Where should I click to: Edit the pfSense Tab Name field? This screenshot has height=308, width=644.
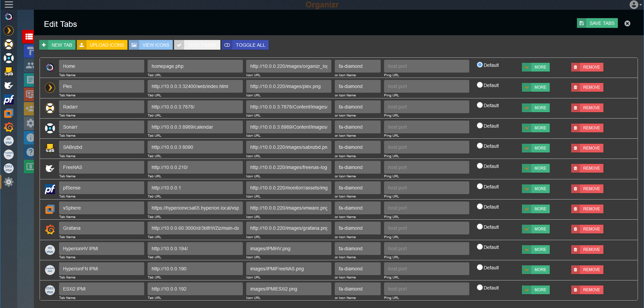pos(102,188)
